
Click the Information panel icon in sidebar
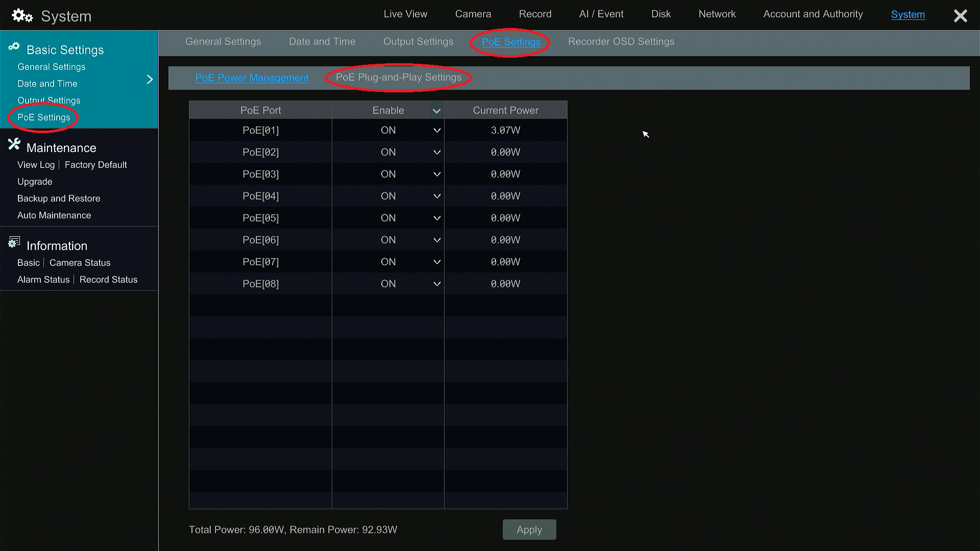[14, 242]
